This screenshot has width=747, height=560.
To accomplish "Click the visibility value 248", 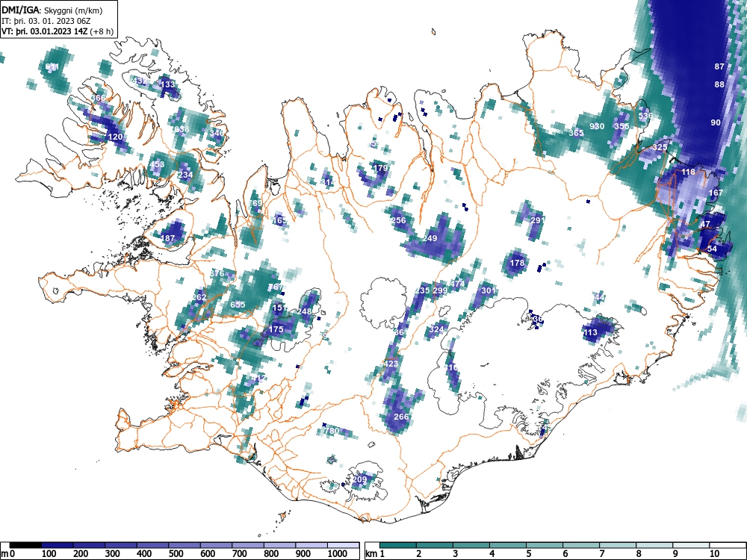I will [x=304, y=311].
